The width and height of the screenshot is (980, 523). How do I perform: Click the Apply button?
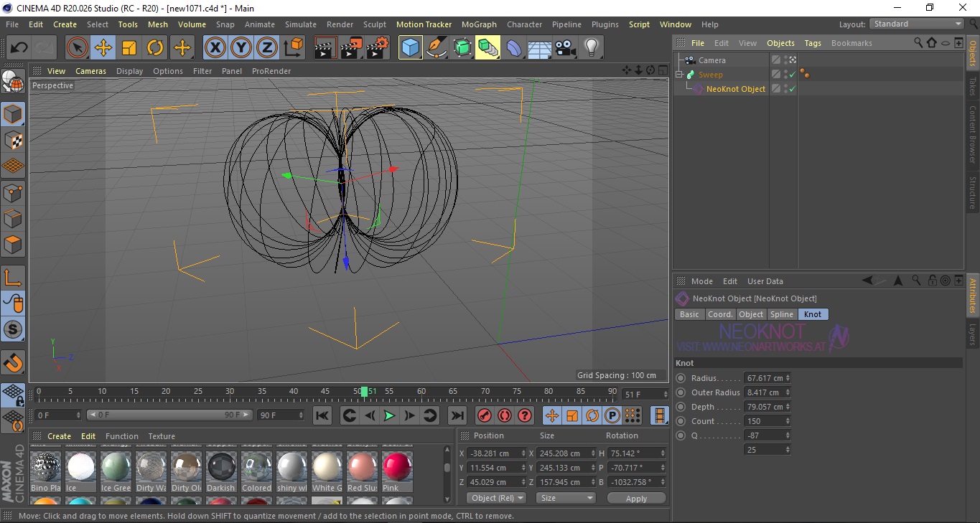[x=636, y=498]
